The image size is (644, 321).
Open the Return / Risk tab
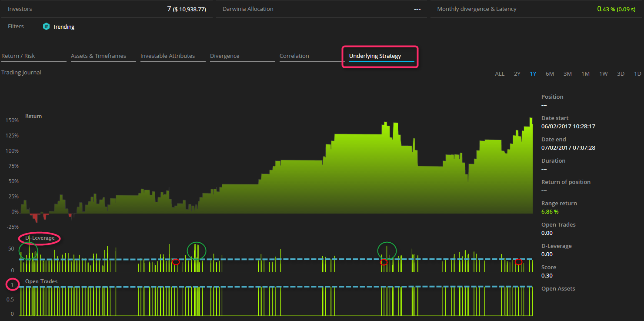click(x=18, y=56)
